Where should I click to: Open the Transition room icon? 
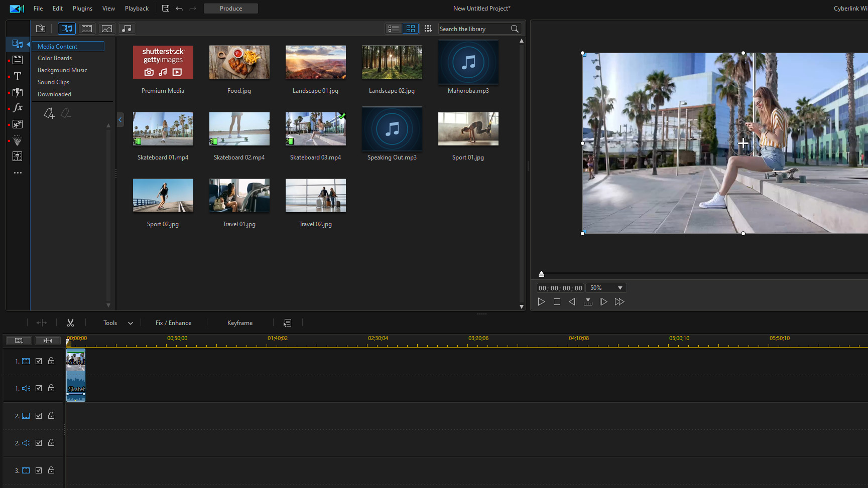click(17, 93)
